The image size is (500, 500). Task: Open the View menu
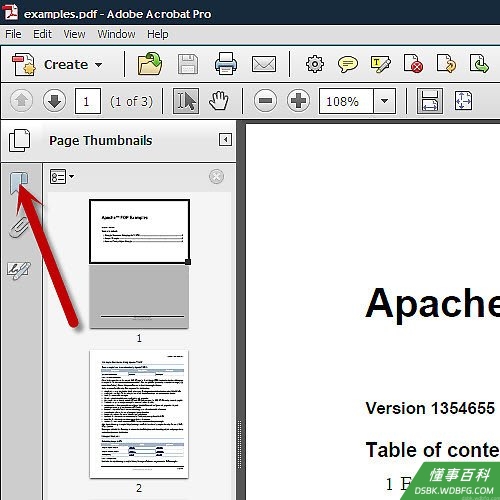click(x=74, y=34)
